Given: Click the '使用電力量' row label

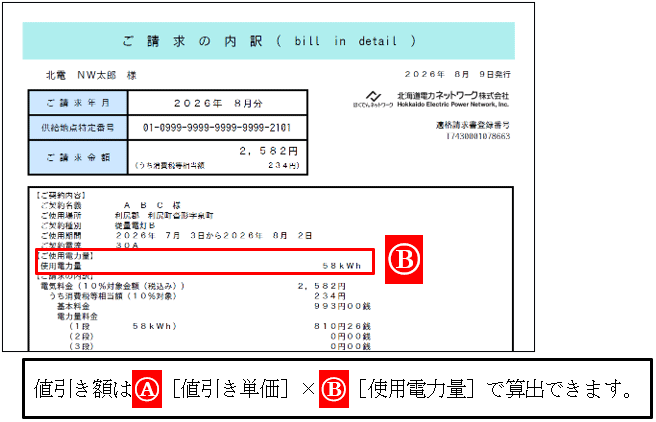Looking at the screenshot, I should pos(61,266).
